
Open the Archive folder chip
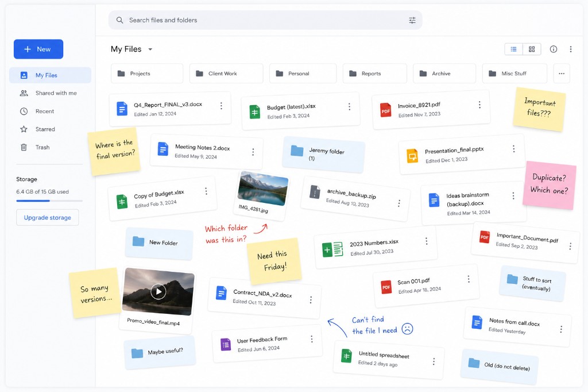(x=444, y=74)
